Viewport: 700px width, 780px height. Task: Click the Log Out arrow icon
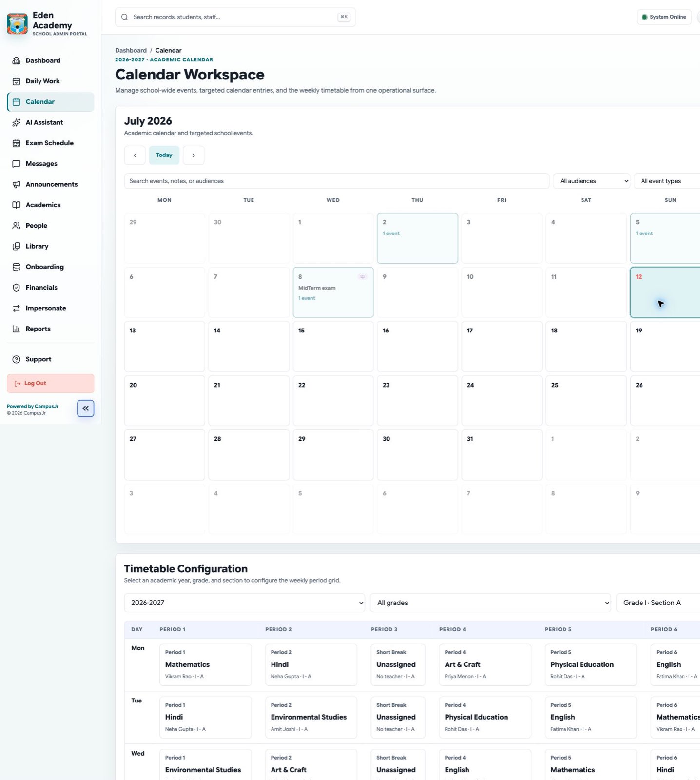18,384
